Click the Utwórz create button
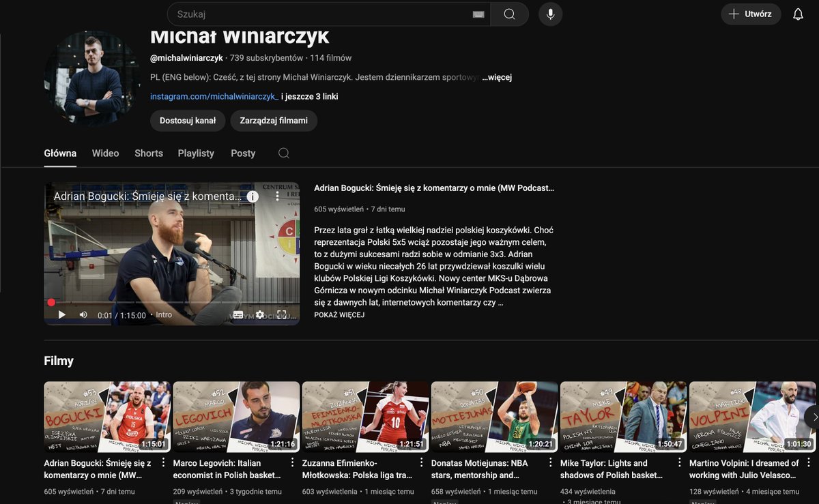This screenshot has width=819, height=504. (x=751, y=14)
